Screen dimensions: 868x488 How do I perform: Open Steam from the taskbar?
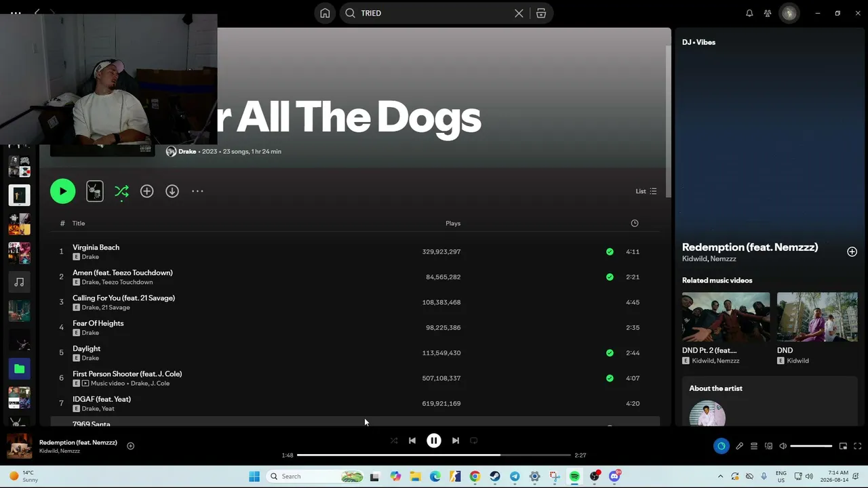pyautogui.click(x=495, y=476)
